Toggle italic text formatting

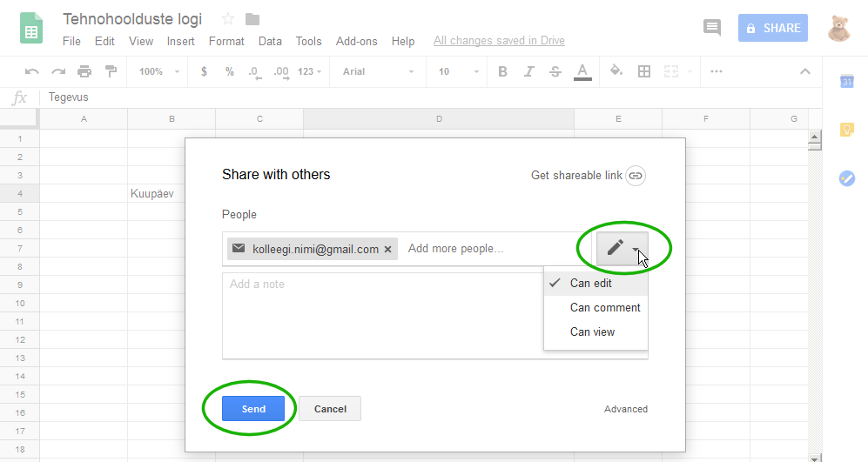tap(529, 71)
